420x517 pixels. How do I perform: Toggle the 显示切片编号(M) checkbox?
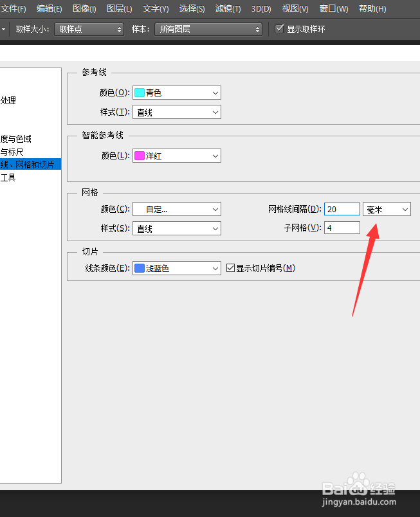[x=230, y=268]
